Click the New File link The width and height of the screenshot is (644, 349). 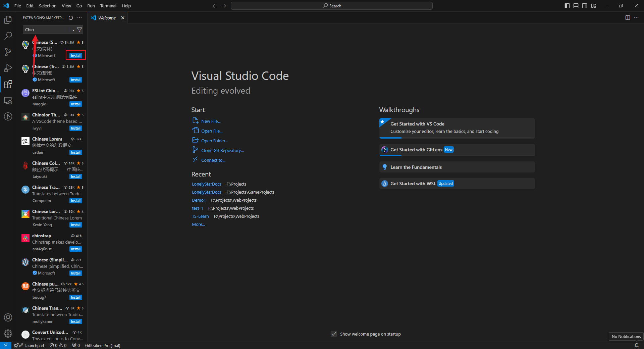coord(211,121)
